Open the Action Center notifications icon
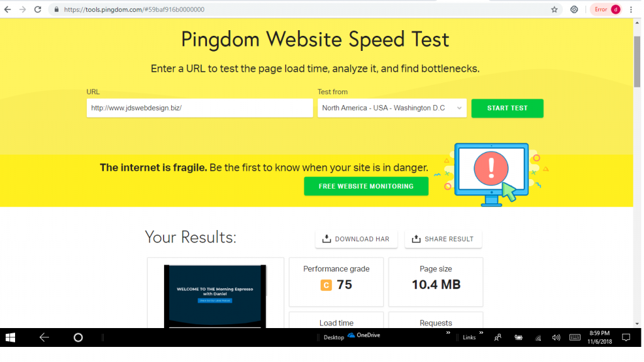644x362 pixels. 626,337
